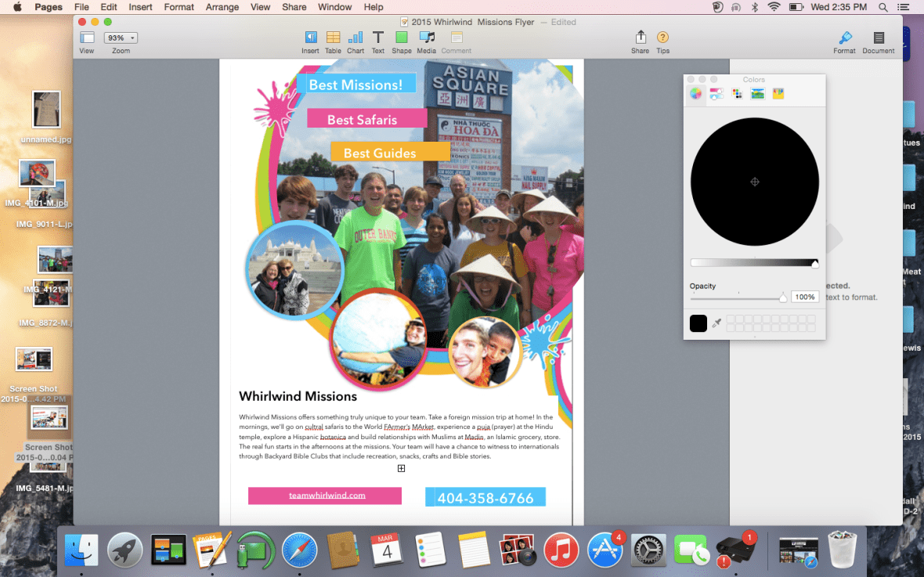This screenshot has width=924, height=577.
Task: Open the Arrange menu
Action: (222, 7)
